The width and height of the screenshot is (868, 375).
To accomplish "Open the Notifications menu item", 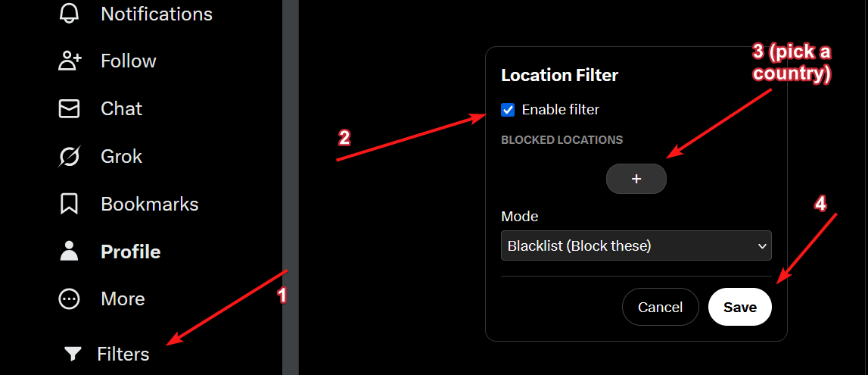I will pyautogui.click(x=156, y=14).
